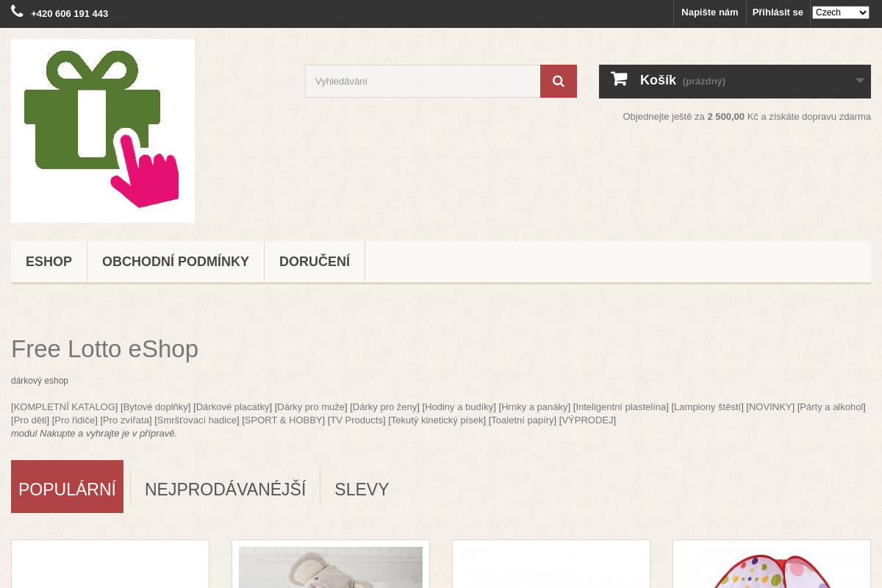Viewport: 882px width, 588px height.
Task: Switch to the NEJPRODÁVANĚJŠÍ tab
Action: [x=225, y=490]
